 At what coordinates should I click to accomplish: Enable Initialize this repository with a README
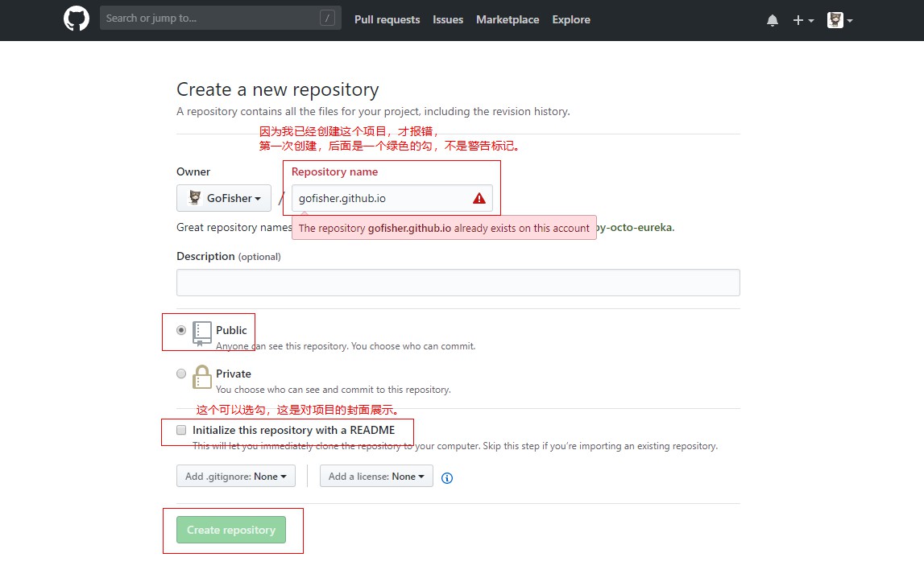181,430
